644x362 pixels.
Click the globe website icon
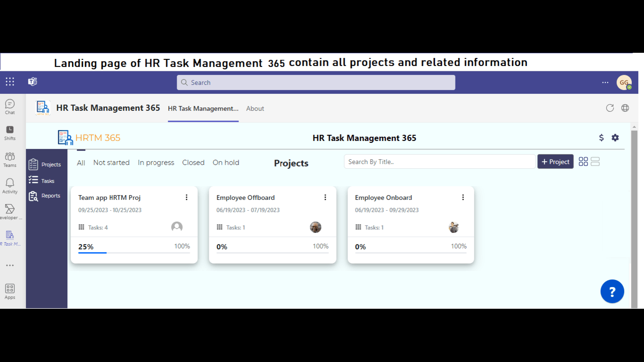pyautogui.click(x=625, y=108)
